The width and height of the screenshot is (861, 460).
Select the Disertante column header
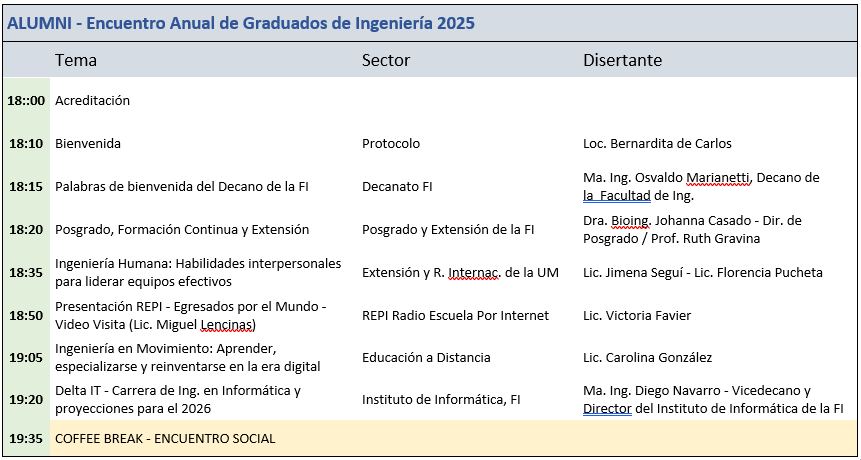622,61
